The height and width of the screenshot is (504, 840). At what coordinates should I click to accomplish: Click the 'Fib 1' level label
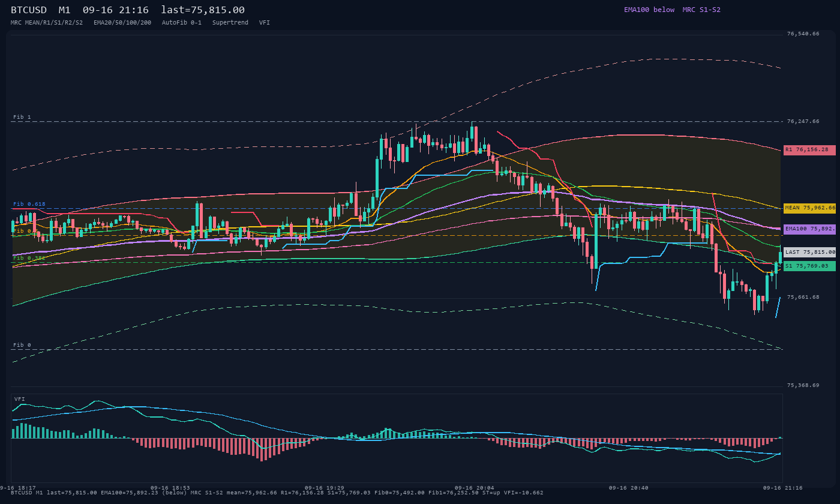coord(22,117)
